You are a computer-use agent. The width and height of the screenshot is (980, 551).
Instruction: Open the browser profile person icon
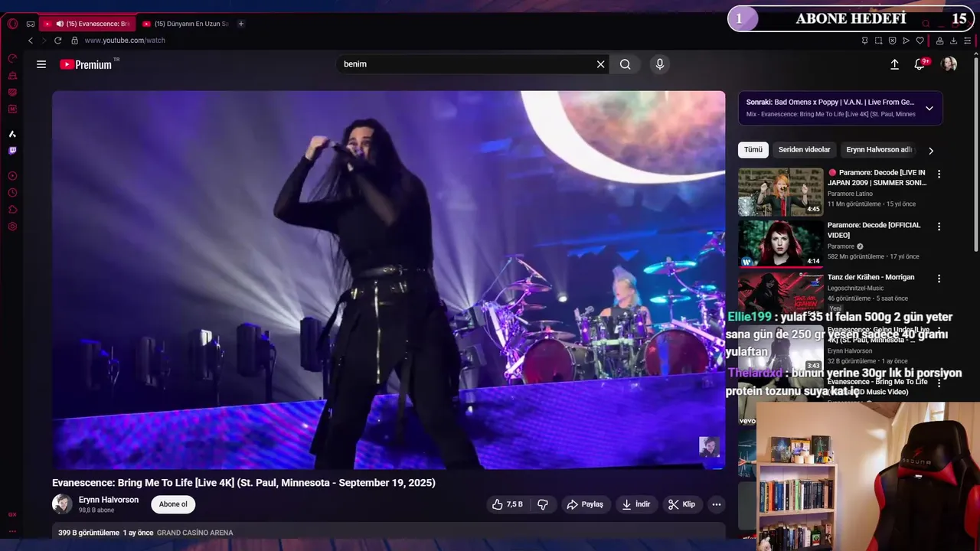point(939,41)
